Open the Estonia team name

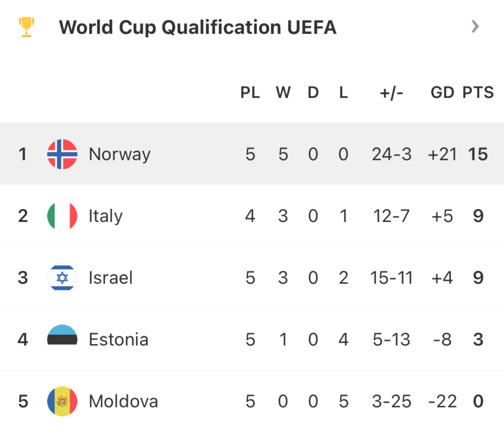pos(119,339)
